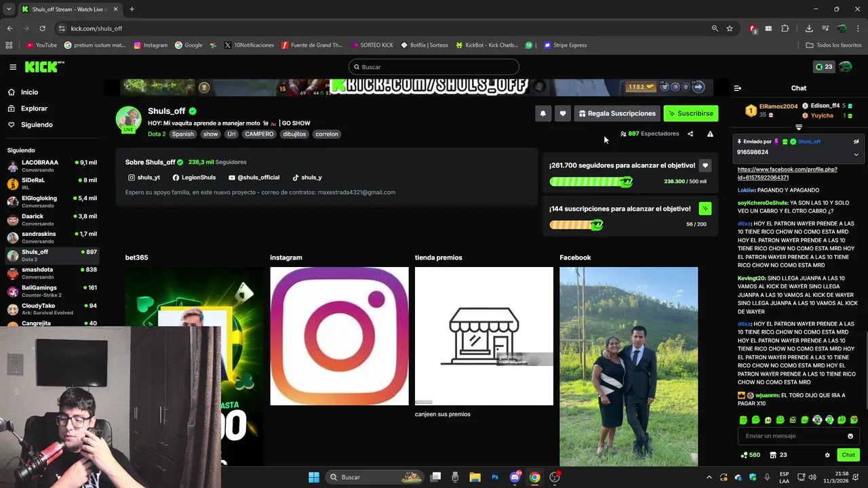Viewport: 868px width, 488px height.
Task: Click ElRamos2004 top gifter in leaderboard
Action: pos(772,110)
